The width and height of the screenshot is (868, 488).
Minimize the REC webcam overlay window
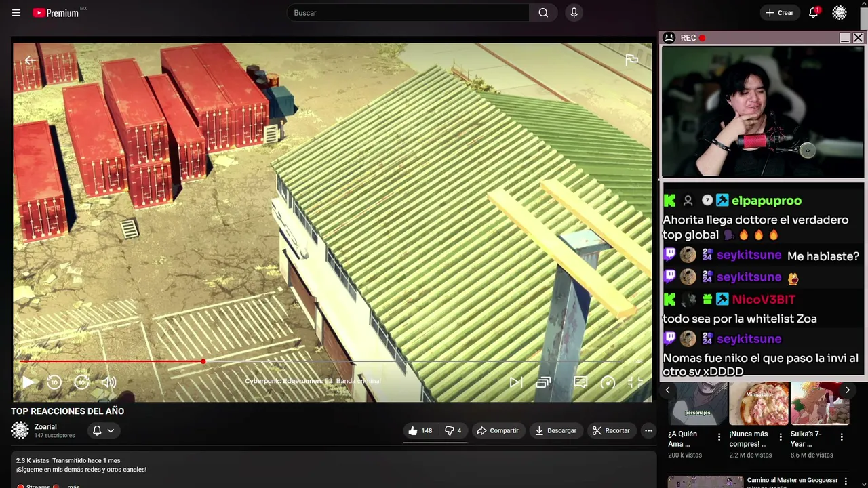[x=845, y=38]
